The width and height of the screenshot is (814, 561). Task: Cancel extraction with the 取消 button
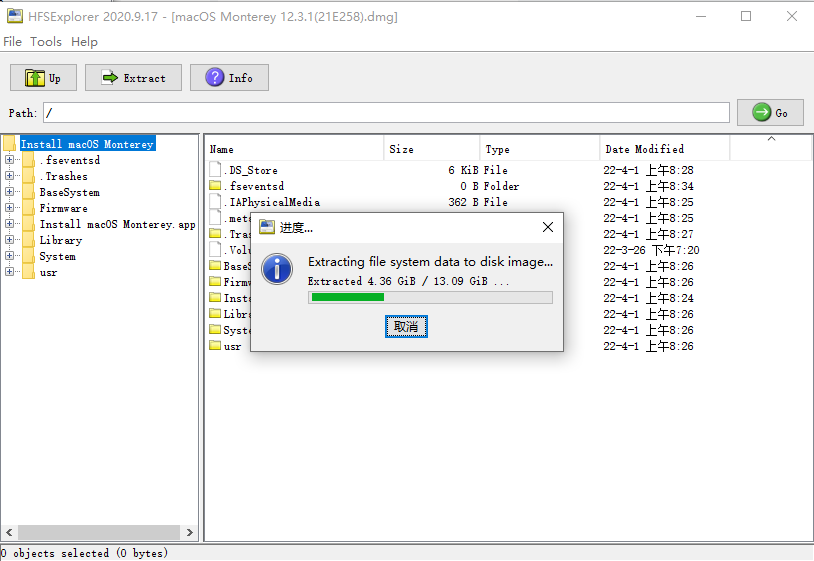pos(406,326)
